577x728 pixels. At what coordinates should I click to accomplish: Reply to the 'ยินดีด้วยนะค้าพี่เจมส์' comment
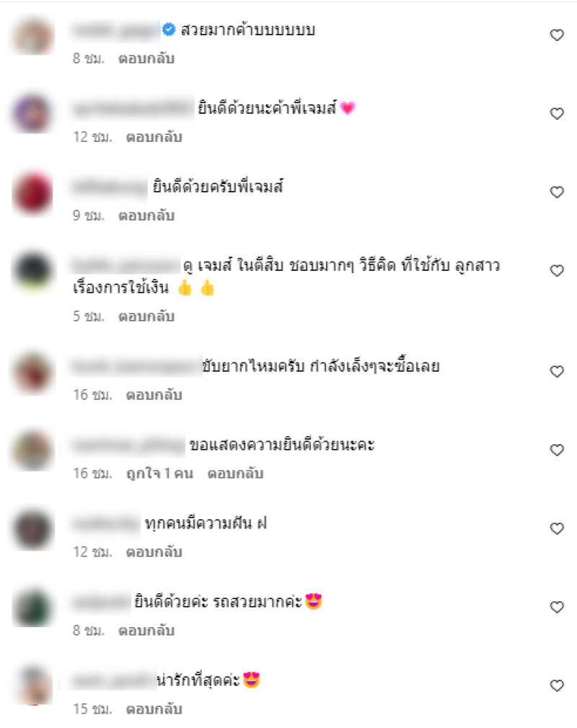pyautogui.click(x=154, y=137)
